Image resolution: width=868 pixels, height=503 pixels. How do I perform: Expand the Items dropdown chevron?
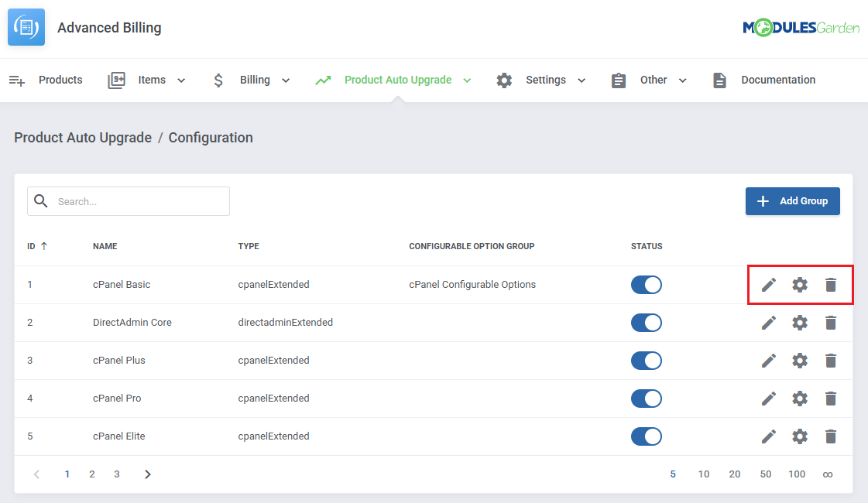click(x=181, y=80)
